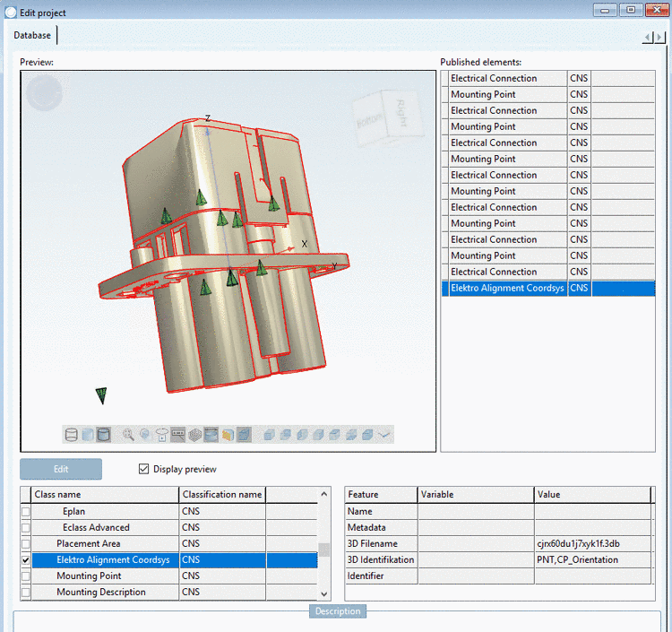Expand the view toolbar chevron menu
The width and height of the screenshot is (672, 632).
[384, 435]
